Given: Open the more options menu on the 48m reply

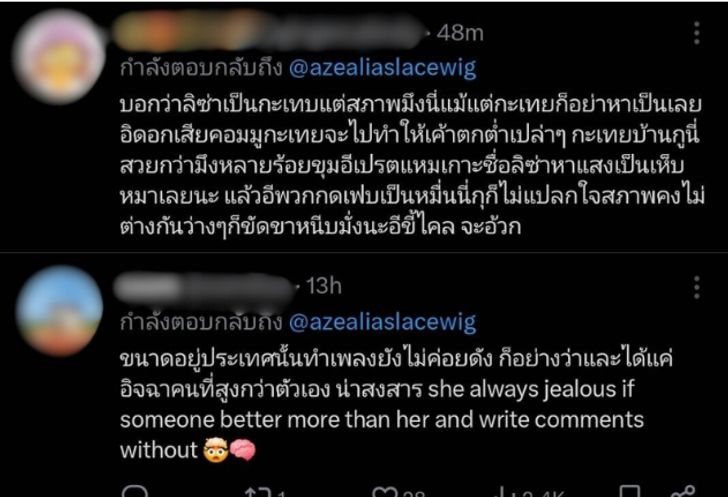Looking at the screenshot, I should [x=696, y=33].
